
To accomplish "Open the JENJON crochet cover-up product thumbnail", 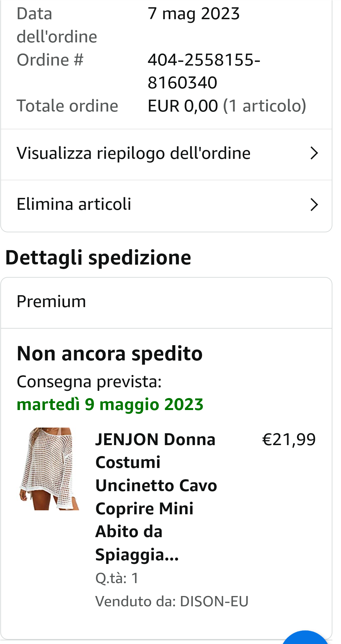I will pyautogui.click(x=50, y=469).
